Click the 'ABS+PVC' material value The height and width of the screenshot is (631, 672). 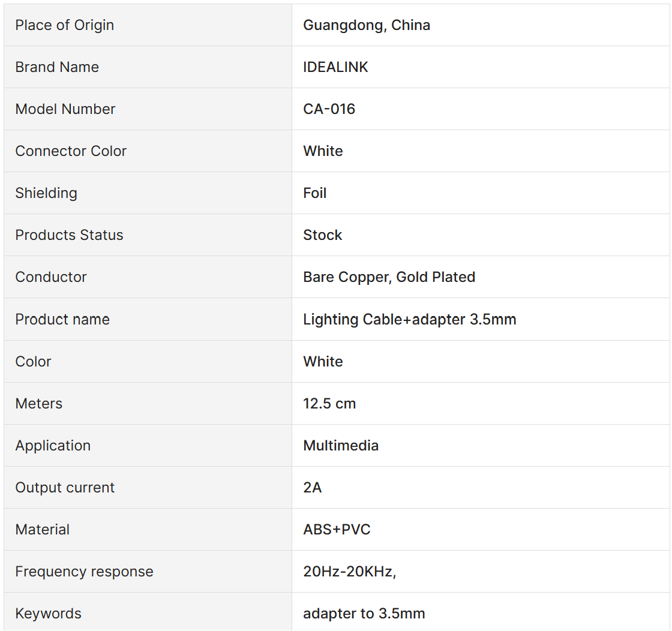(337, 530)
